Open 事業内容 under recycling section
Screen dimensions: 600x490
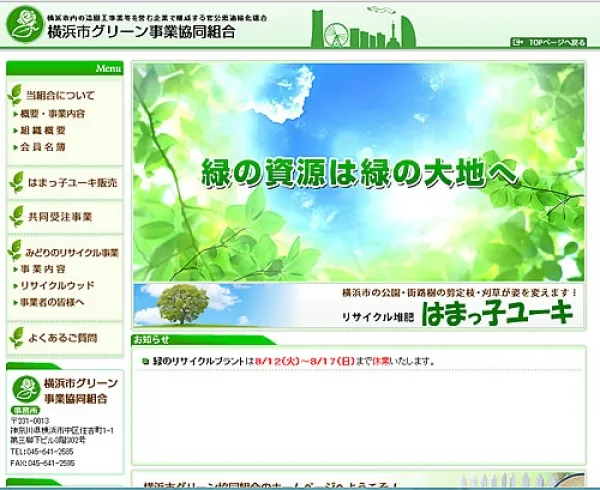coord(43,269)
